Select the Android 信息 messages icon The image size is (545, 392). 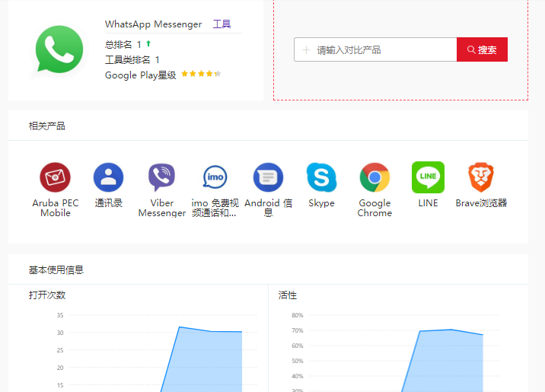point(268,177)
